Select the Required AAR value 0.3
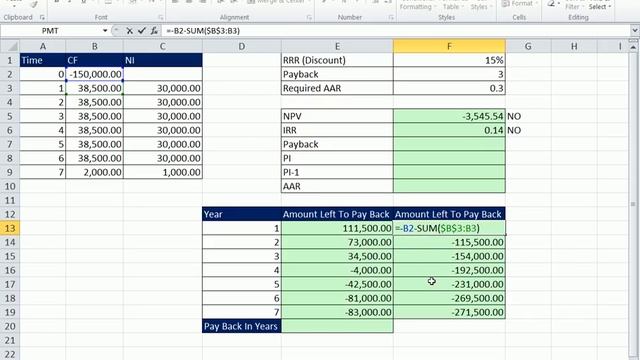Image resolution: width=640 pixels, height=360 pixels. point(449,88)
